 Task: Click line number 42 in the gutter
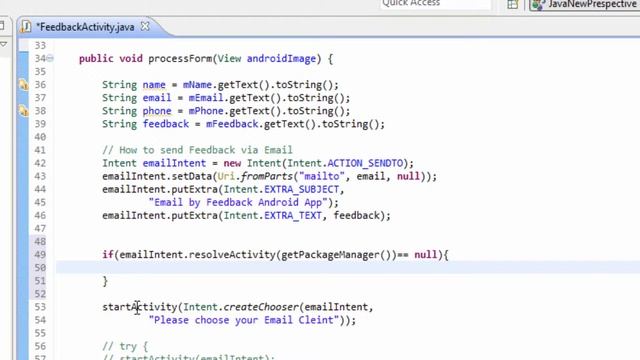40,163
